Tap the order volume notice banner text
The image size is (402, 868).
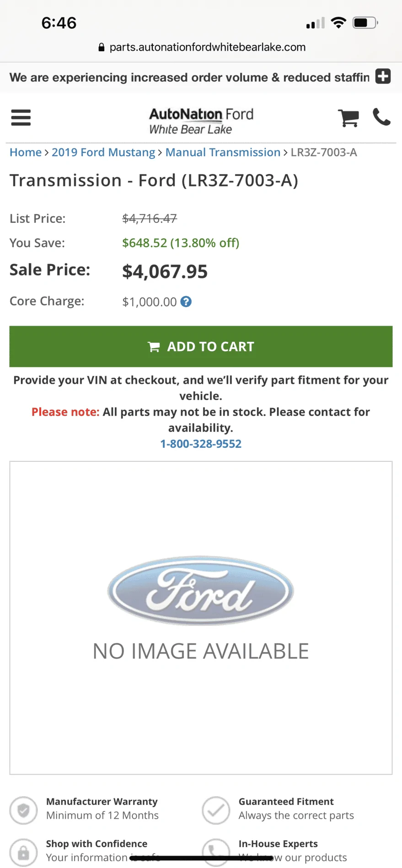pyautogui.click(x=189, y=77)
